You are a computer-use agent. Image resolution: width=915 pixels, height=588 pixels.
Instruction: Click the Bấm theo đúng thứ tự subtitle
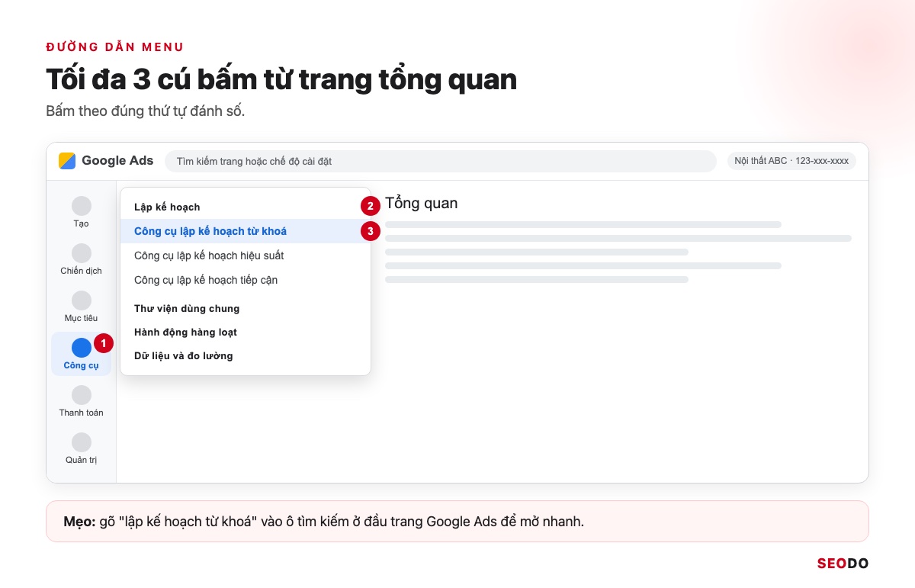click(x=145, y=111)
